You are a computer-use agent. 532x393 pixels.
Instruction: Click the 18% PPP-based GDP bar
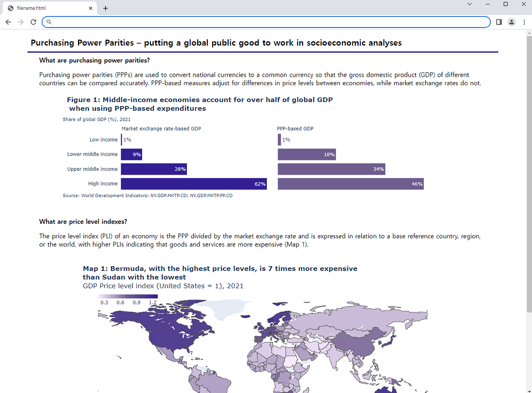pos(306,154)
